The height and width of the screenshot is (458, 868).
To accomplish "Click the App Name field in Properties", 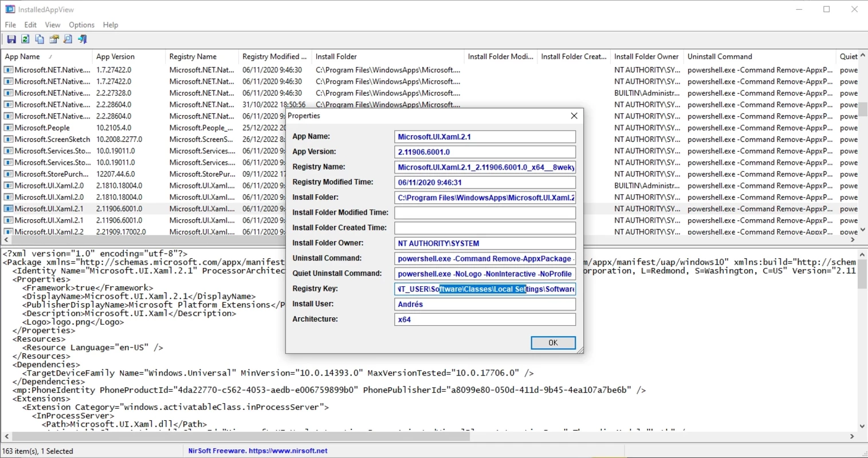I will [x=485, y=137].
